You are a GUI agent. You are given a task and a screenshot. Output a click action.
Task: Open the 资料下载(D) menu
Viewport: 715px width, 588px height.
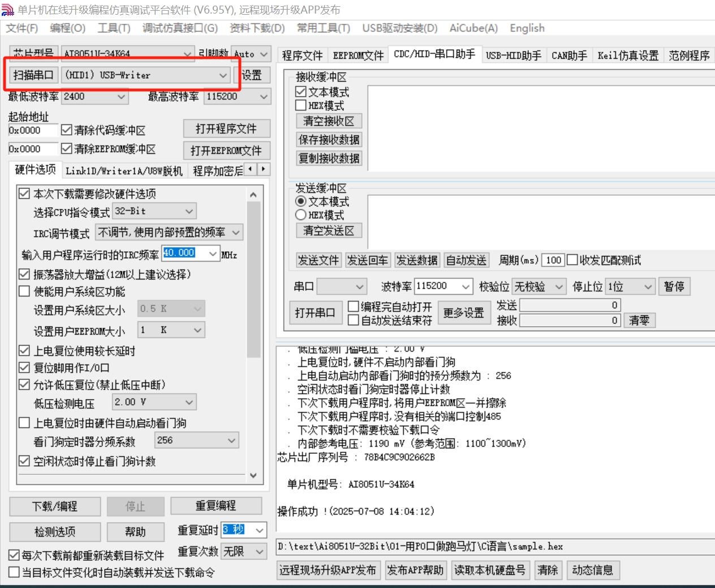(257, 28)
